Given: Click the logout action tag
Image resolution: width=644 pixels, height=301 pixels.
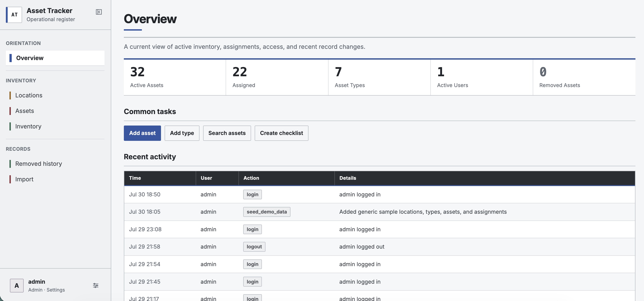Looking at the screenshot, I should point(254,247).
